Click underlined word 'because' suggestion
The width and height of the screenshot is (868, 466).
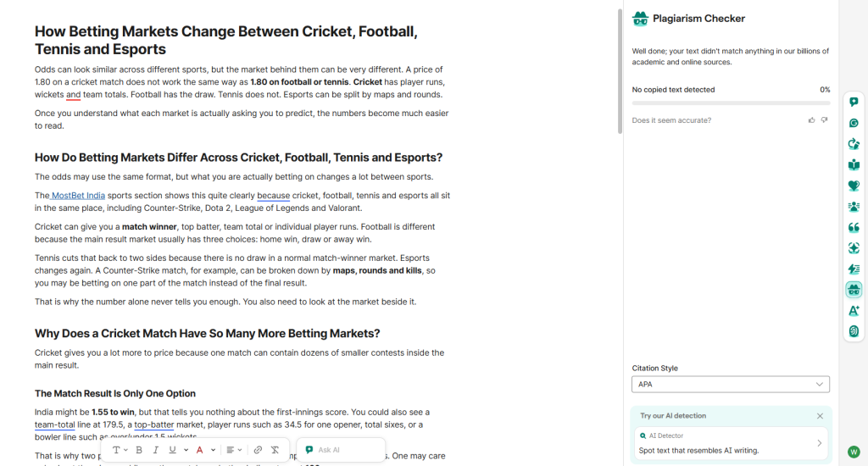pos(274,196)
